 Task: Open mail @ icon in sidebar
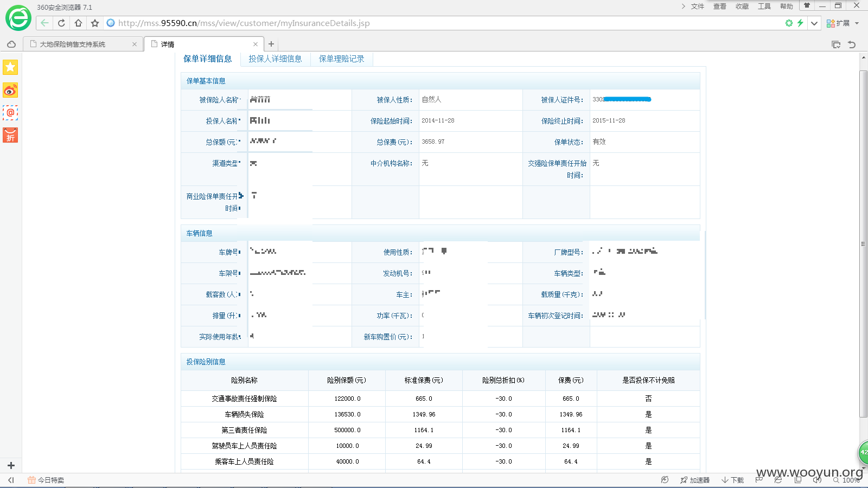pyautogui.click(x=10, y=113)
